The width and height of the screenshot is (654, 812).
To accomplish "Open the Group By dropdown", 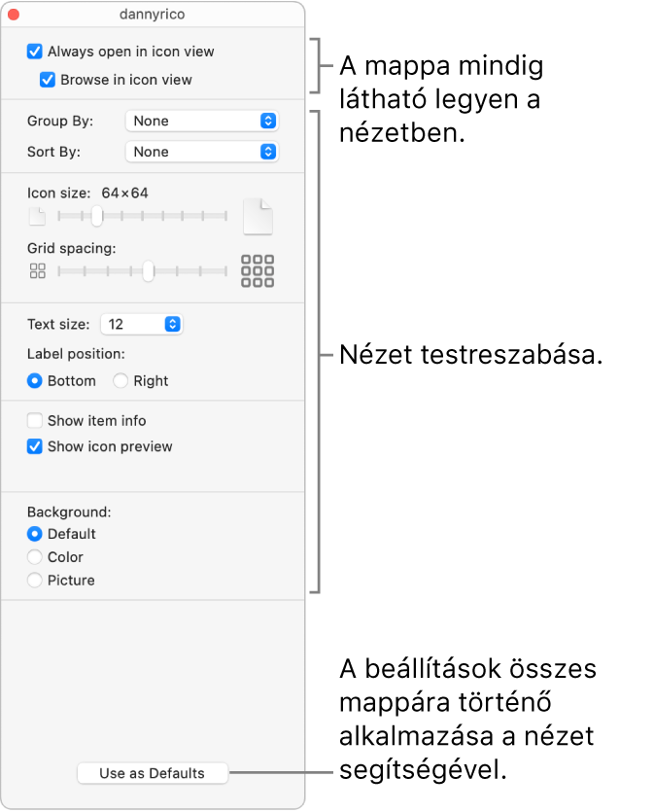I will coord(202,121).
